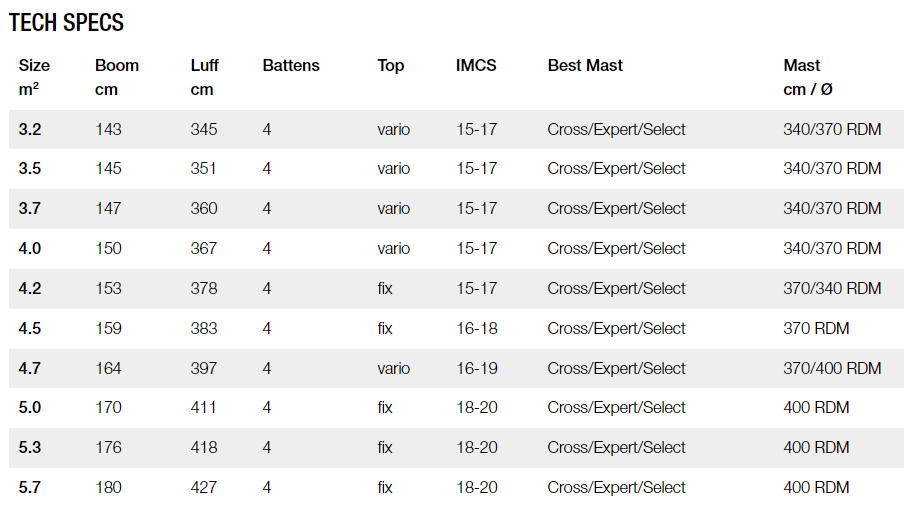The width and height of the screenshot is (904, 514).
Task: Select IMCS value 16-19
Action: (477, 369)
